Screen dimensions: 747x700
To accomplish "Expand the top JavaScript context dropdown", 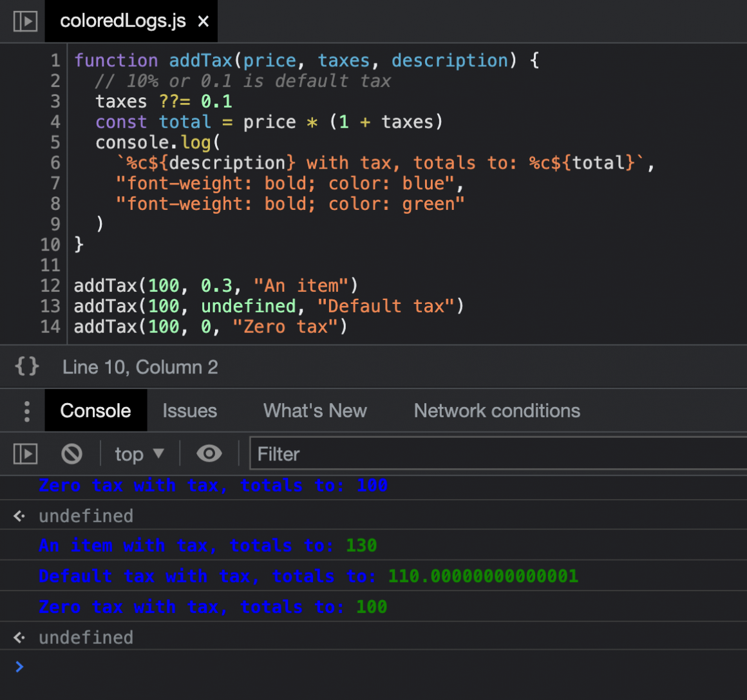I will [x=139, y=454].
